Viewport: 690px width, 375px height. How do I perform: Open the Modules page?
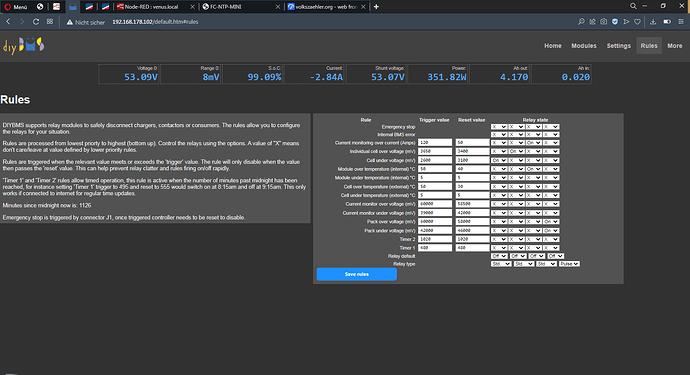tap(584, 46)
